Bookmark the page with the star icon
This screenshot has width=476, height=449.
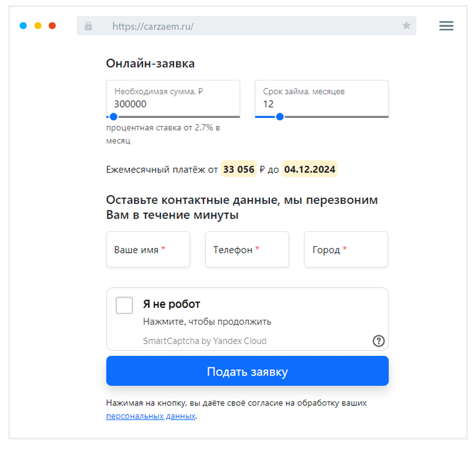pyautogui.click(x=406, y=26)
